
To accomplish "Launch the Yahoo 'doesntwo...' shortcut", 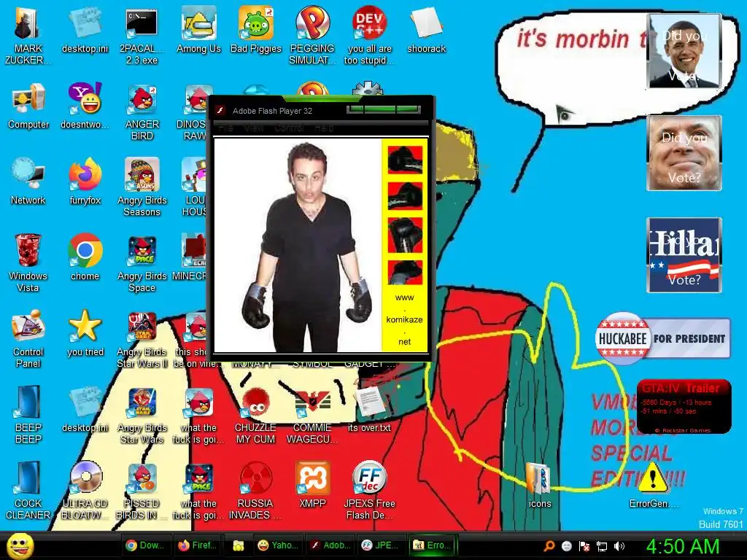I will coord(85,106).
